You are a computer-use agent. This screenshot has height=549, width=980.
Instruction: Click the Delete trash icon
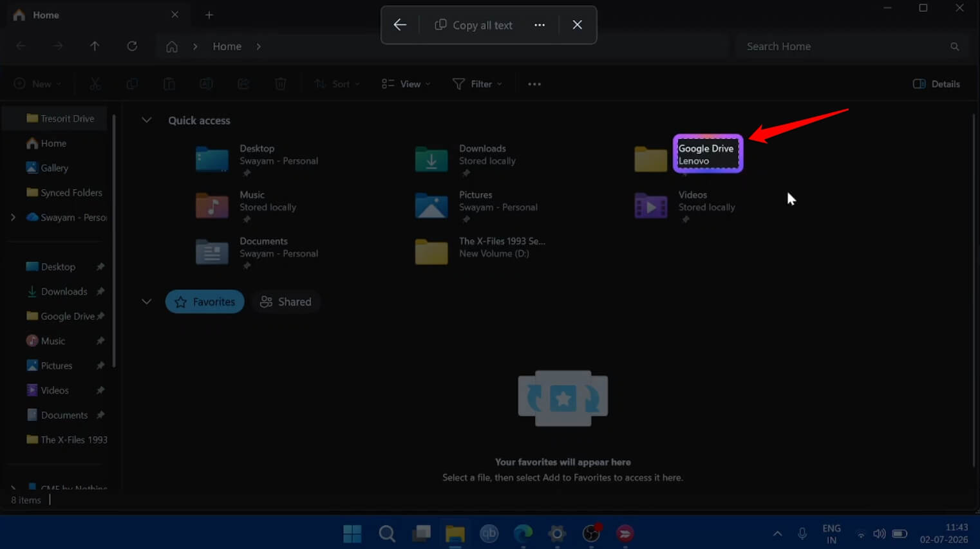click(280, 84)
